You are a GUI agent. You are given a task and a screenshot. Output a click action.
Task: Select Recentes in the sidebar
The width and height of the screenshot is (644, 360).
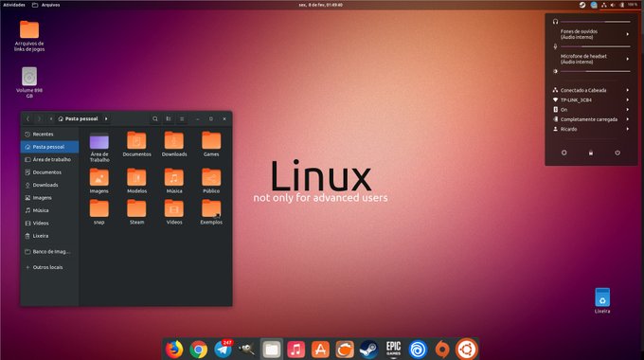(x=49, y=134)
